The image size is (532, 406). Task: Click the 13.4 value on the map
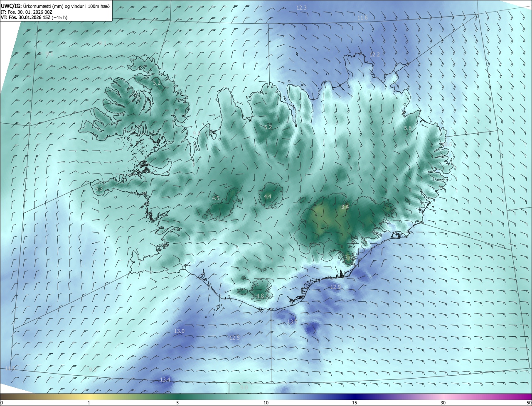165,380
